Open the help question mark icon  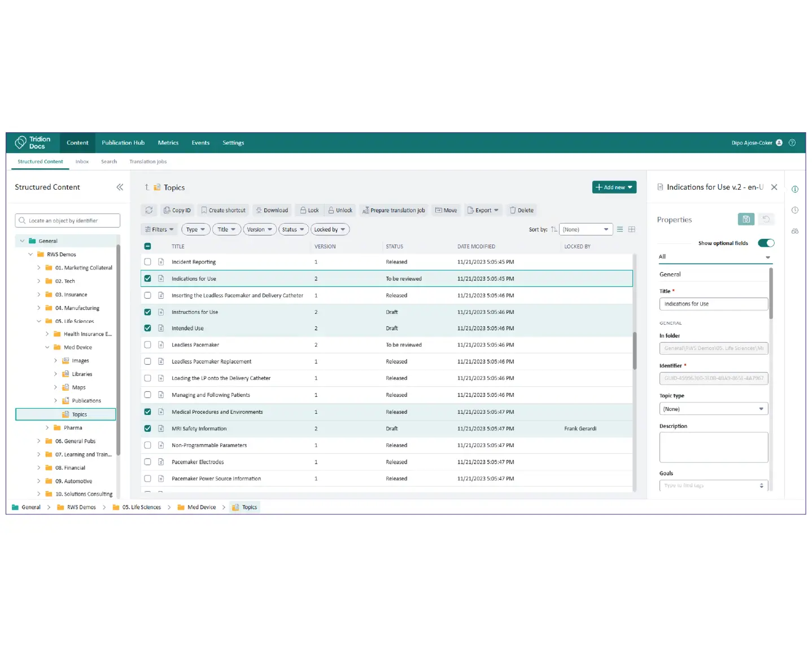(792, 143)
